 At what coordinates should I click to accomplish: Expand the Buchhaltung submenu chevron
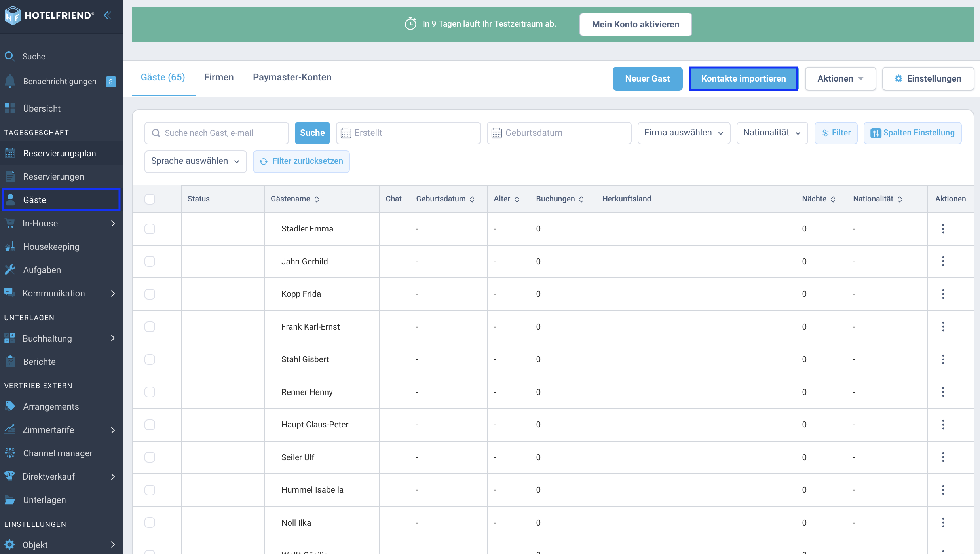pos(113,338)
